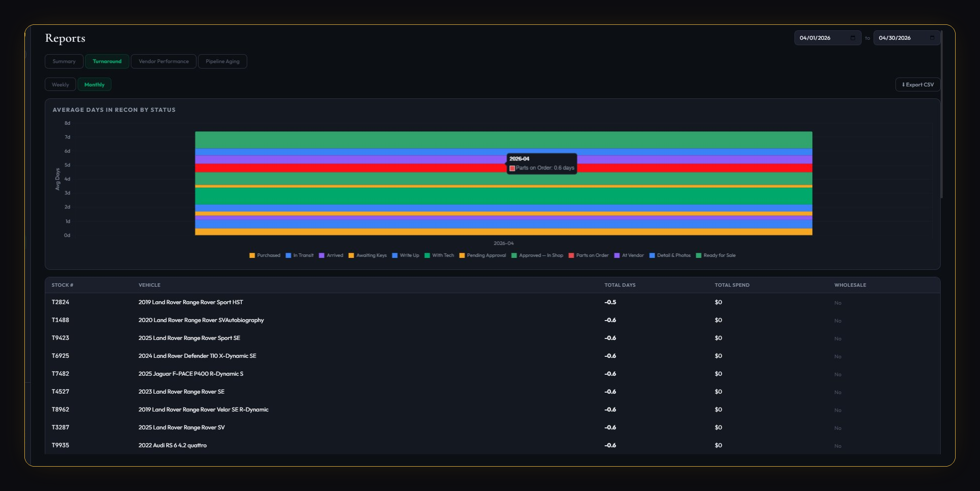Sort the table by TOTAL DAYS header
980x491 pixels.
619,285
